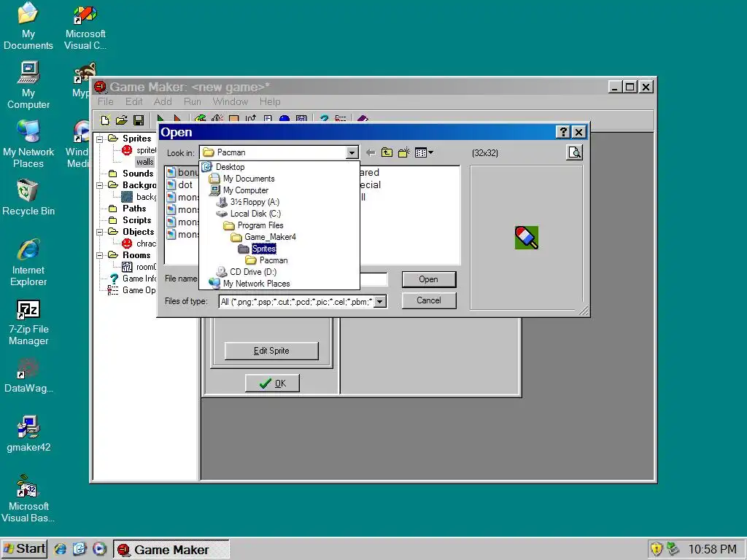Click the Game Options toolbar icon
Image resolution: width=747 pixels, height=560 pixels.
click(341, 119)
